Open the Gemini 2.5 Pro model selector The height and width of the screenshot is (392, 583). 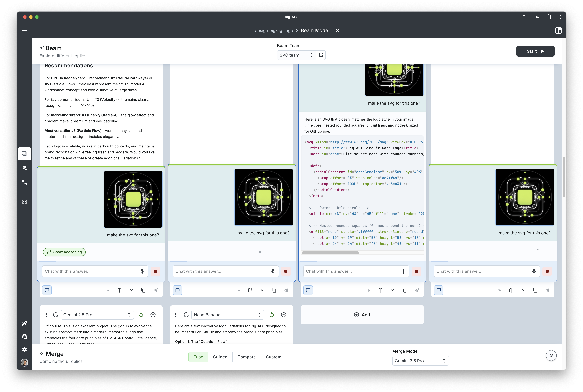[x=97, y=315]
